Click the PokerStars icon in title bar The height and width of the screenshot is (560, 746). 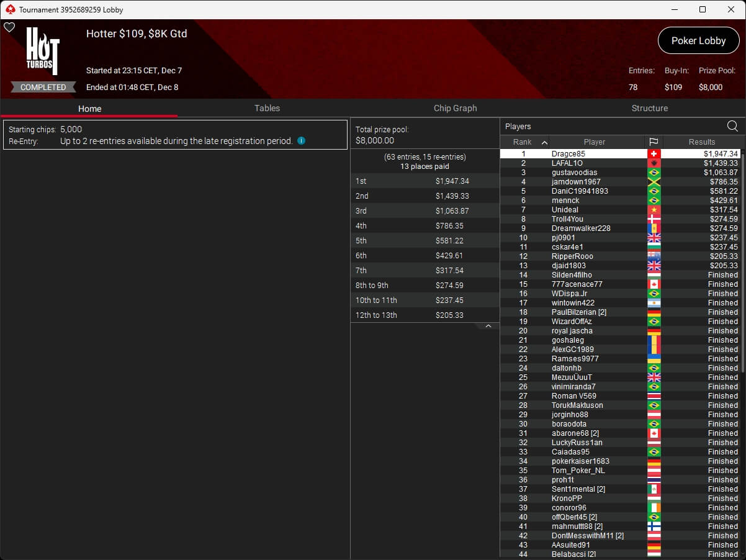click(x=9, y=9)
